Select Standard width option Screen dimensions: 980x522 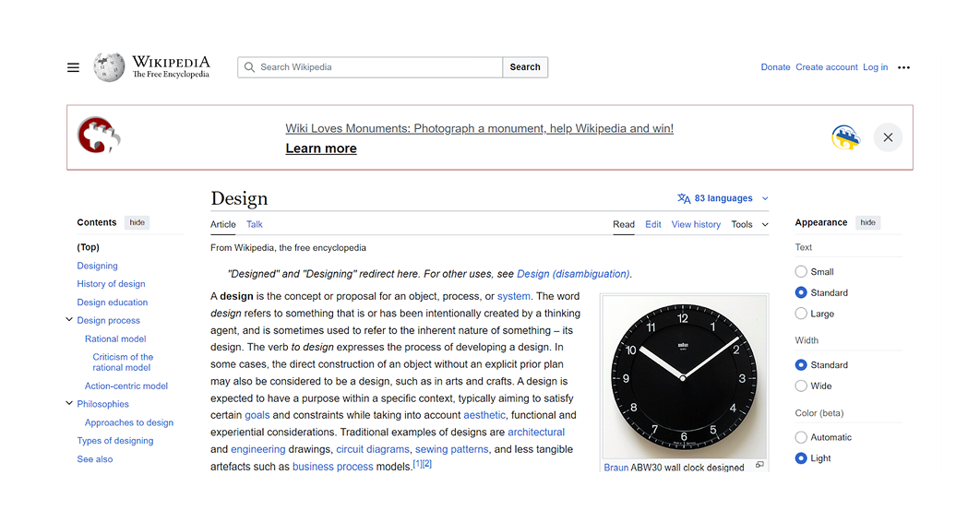801,364
